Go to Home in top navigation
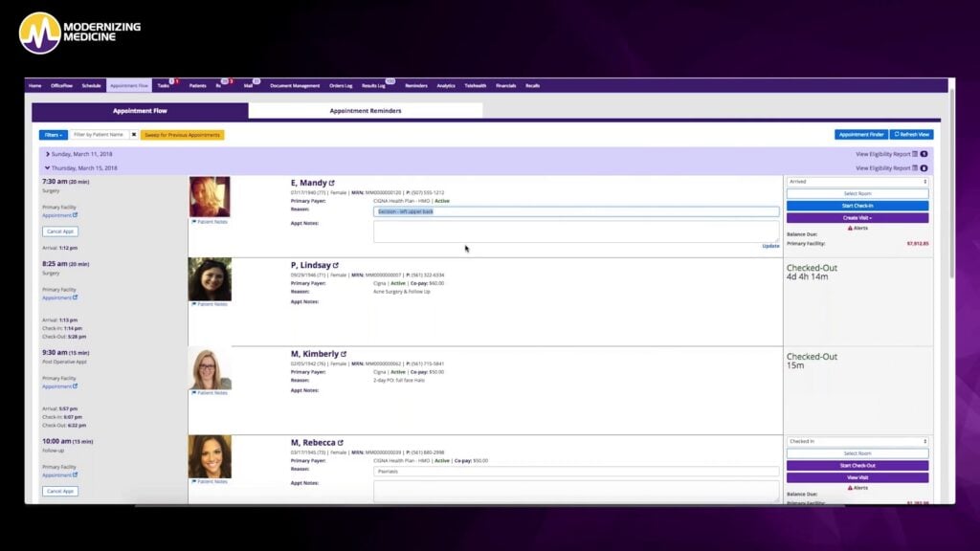The width and height of the screenshot is (980, 551). (x=35, y=85)
